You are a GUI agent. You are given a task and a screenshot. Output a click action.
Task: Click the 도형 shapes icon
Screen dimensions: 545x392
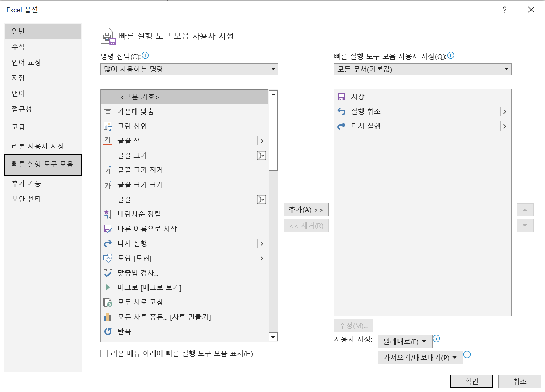coord(108,258)
